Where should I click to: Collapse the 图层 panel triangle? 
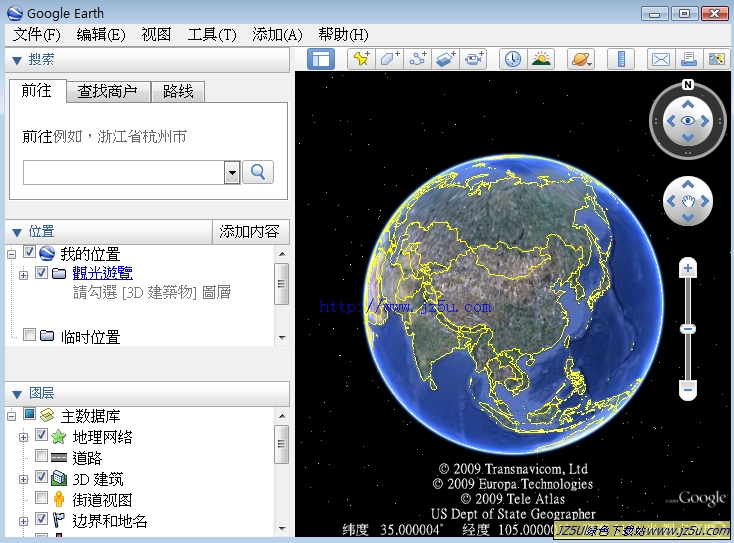coord(17,395)
